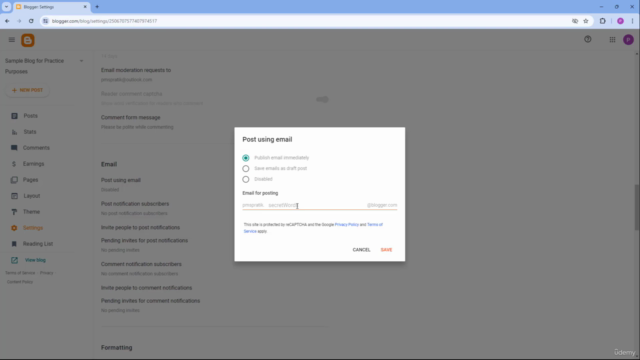Click the Reading List bookmark icon

pyautogui.click(x=14, y=244)
